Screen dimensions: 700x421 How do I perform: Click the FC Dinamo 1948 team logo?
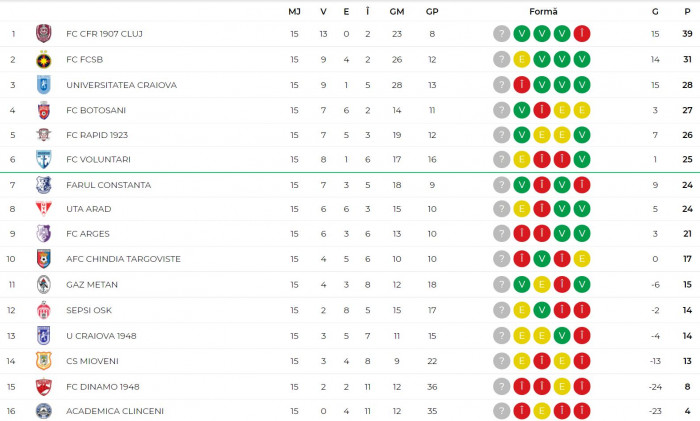[x=43, y=386]
